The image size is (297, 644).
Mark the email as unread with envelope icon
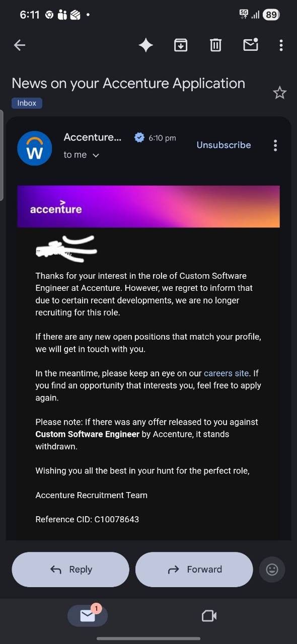coord(251,44)
